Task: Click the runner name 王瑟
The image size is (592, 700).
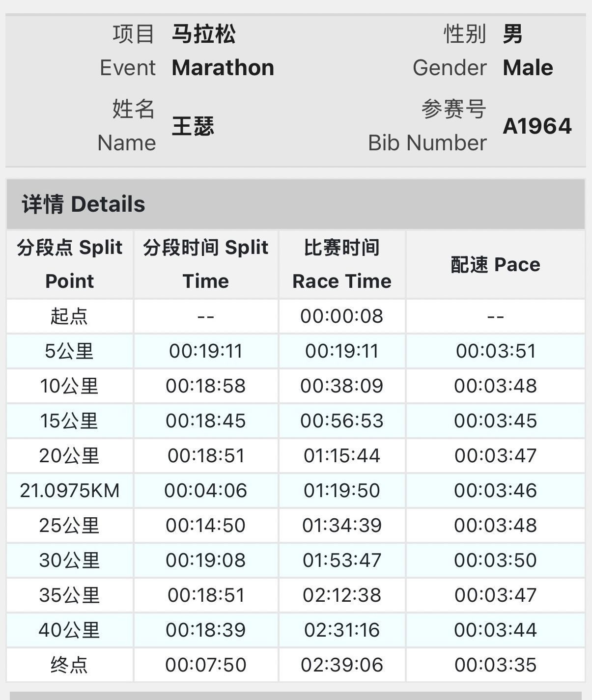Action: (x=193, y=126)
